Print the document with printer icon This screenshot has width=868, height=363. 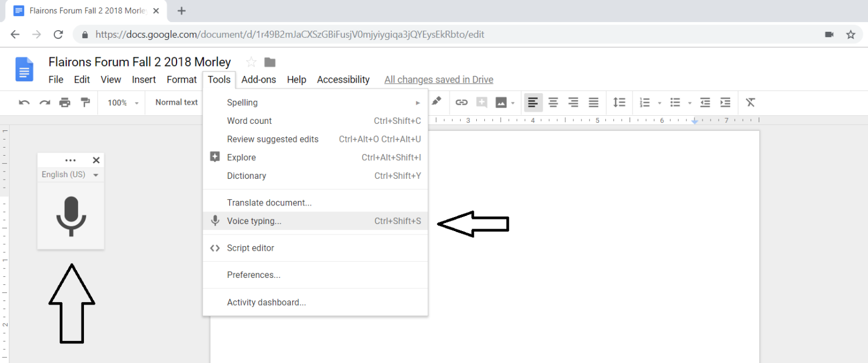coord(65,102)
